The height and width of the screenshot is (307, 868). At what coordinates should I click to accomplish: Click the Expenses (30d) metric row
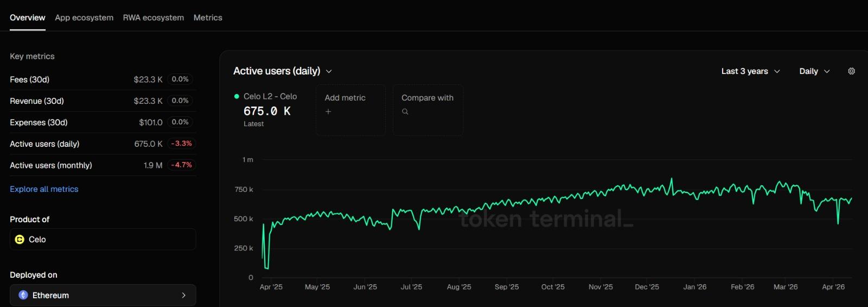(102, 122)
